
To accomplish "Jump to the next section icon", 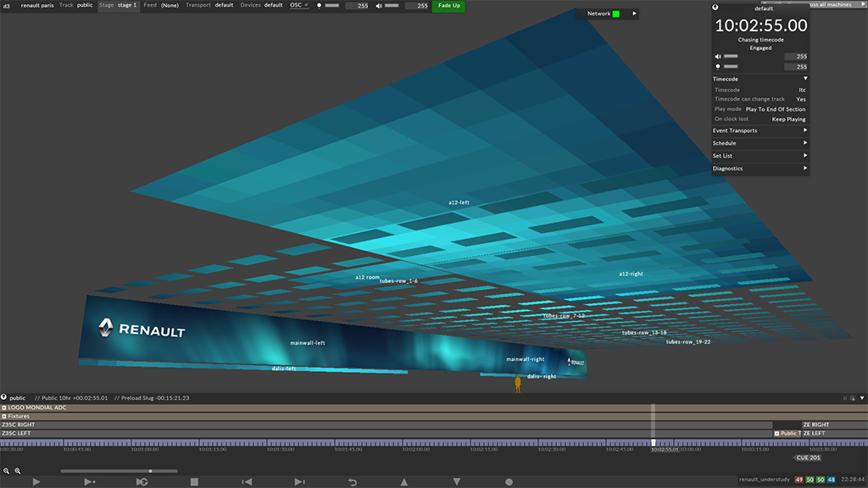I will click(299, 482).
